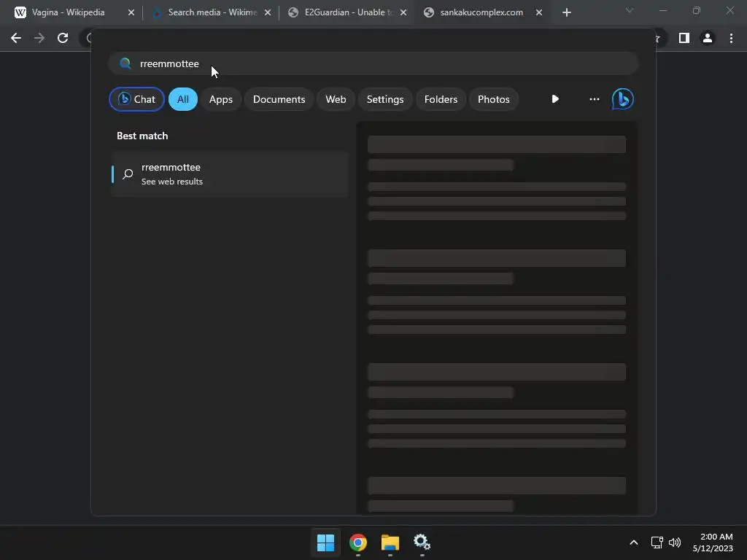Open the Bing Chat filter pill

click(136, 99)
